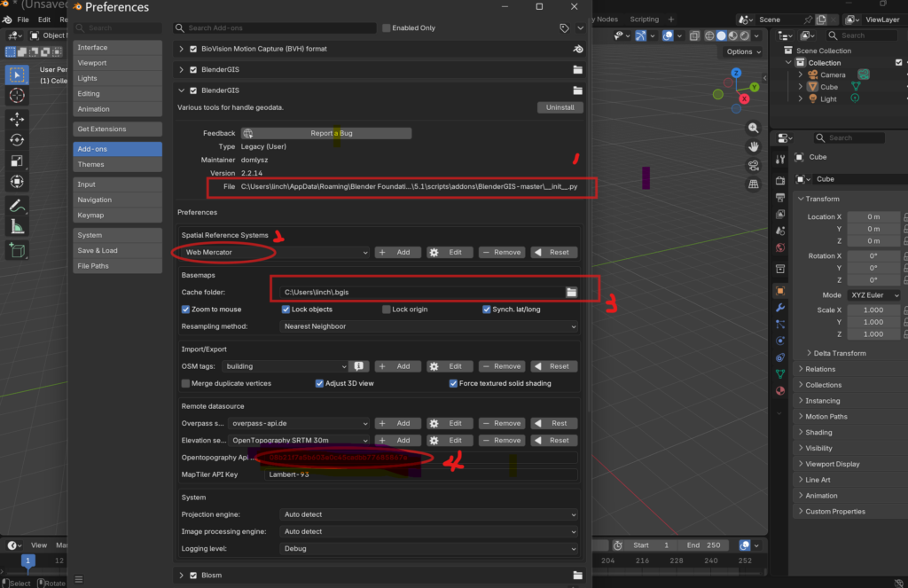Uncheck Lock objects option

(x=286, y=310)
